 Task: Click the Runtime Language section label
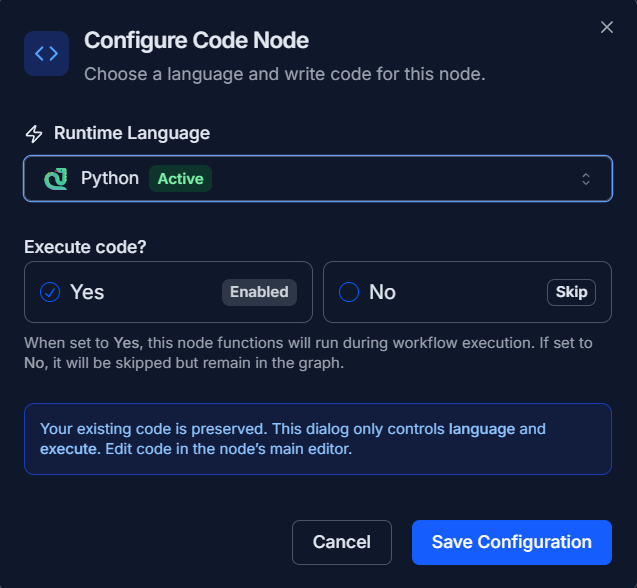click(x=131, y=134)
